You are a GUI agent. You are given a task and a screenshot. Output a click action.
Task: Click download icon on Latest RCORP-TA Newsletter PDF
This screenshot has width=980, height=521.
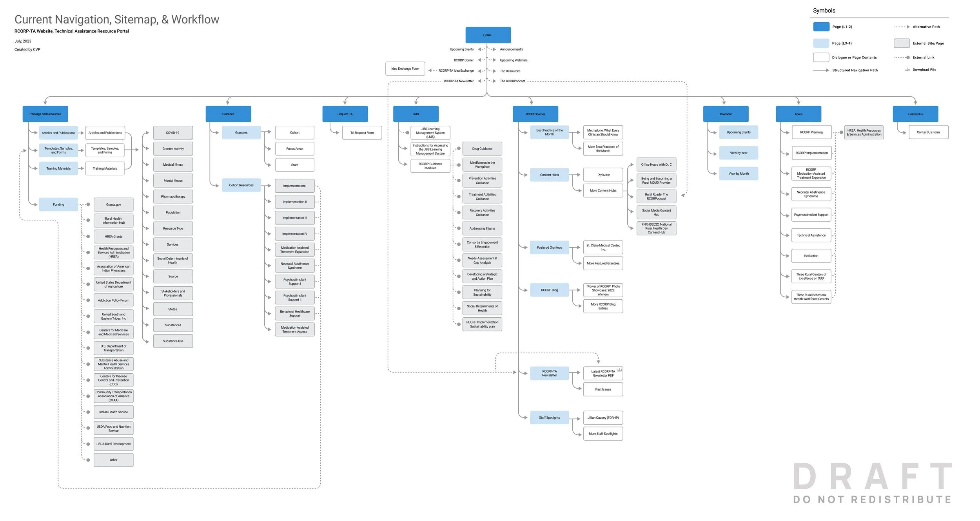(x=619, y=370)
